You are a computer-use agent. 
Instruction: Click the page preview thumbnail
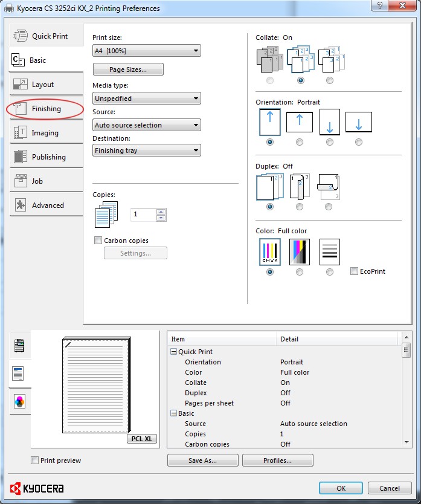click(x=97, y=385)
